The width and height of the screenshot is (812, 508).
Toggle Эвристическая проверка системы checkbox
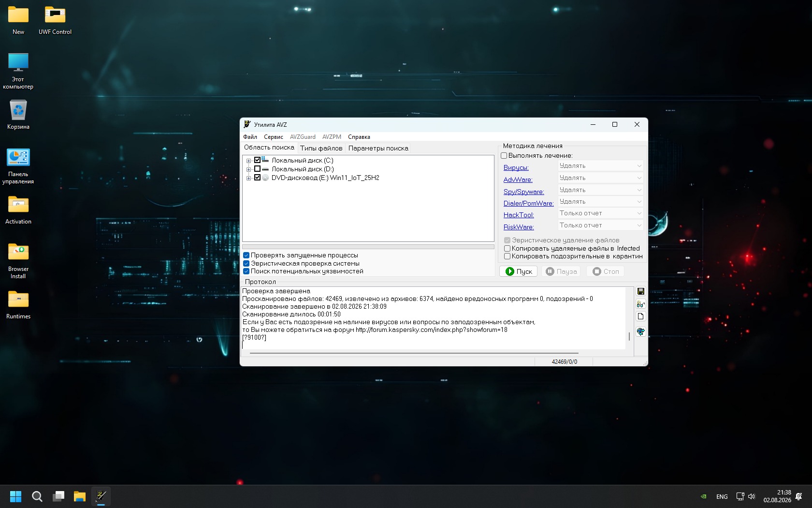[x=246, y=264]
